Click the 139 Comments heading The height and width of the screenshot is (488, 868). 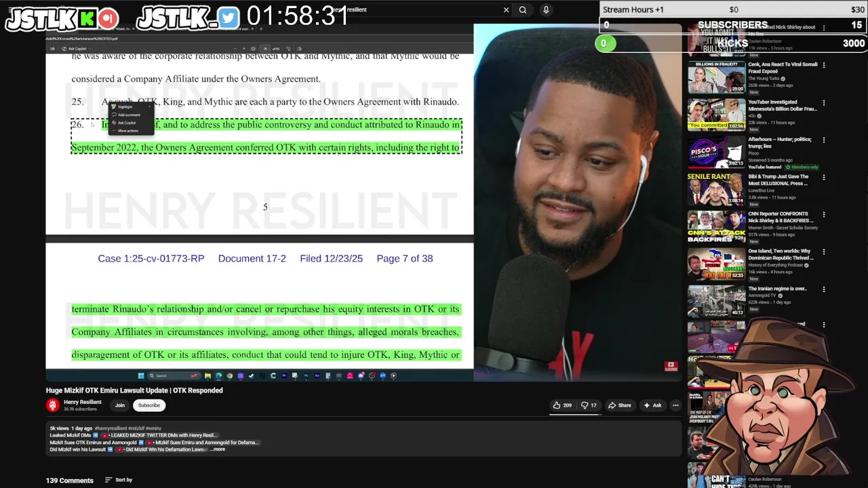[x=70, y=481]
